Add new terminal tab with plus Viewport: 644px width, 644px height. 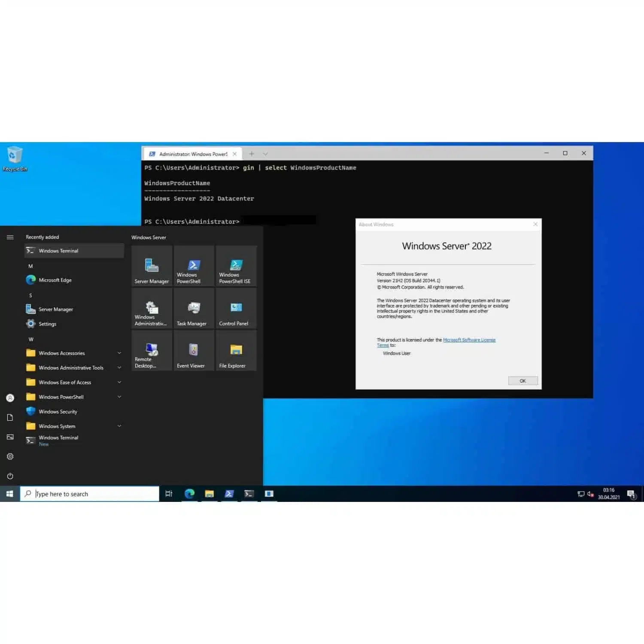[252, 154]
